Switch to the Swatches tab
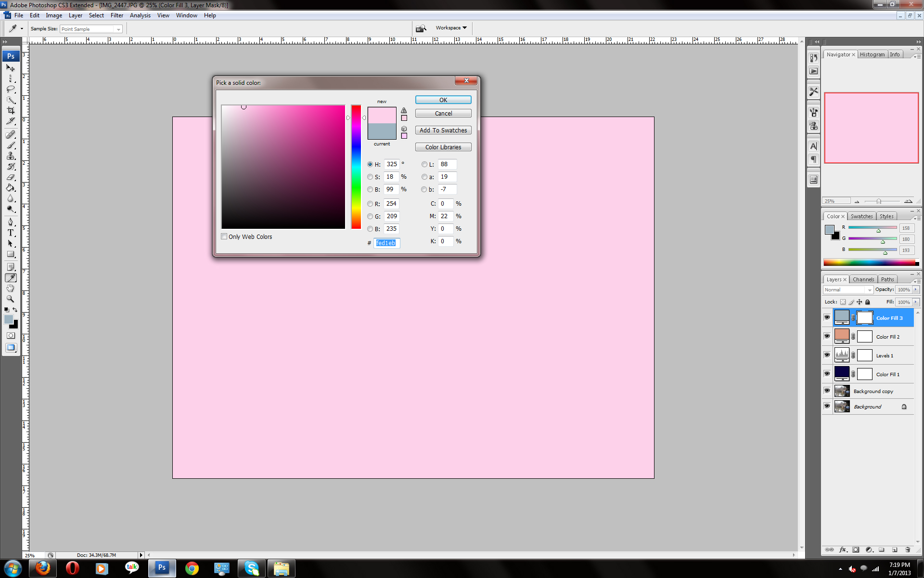 click(861, 216)
